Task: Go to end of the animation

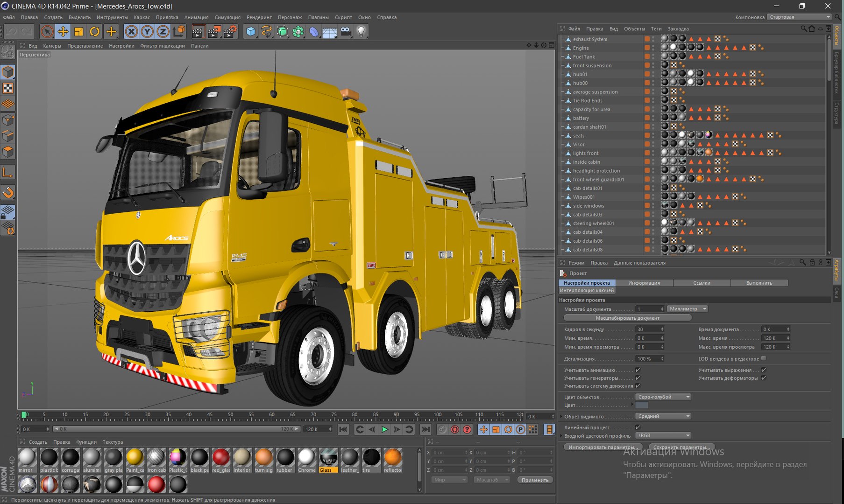Action: pos(426,429)
